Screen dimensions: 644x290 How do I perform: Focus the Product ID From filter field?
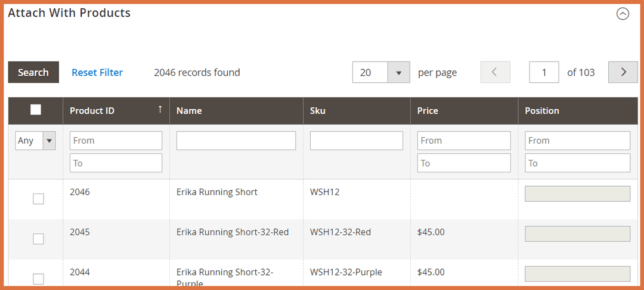116,141
